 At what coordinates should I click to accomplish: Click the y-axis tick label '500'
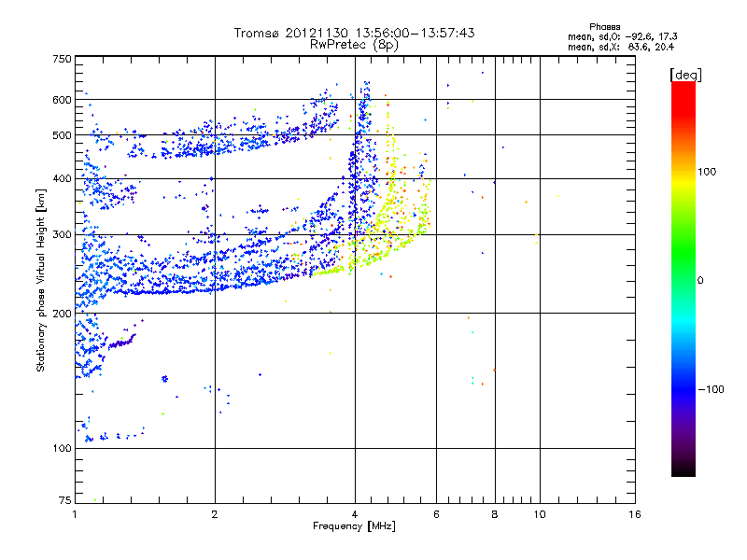click(63, 135)
